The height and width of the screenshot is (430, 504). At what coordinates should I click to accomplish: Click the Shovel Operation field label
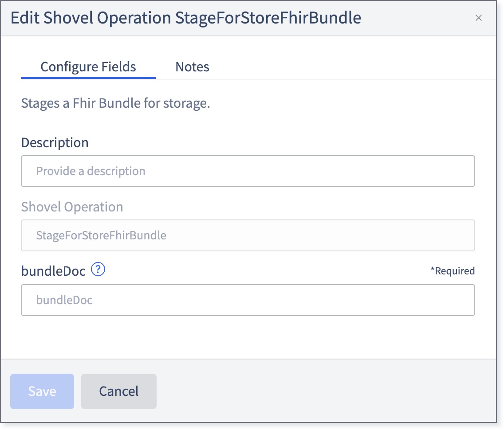(x=72, y=207)
